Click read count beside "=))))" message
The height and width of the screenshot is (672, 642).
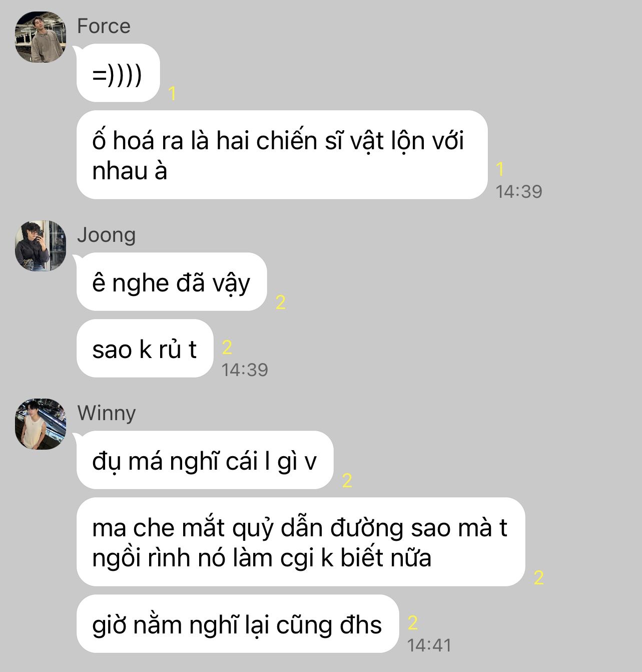(x=173, y=94)
